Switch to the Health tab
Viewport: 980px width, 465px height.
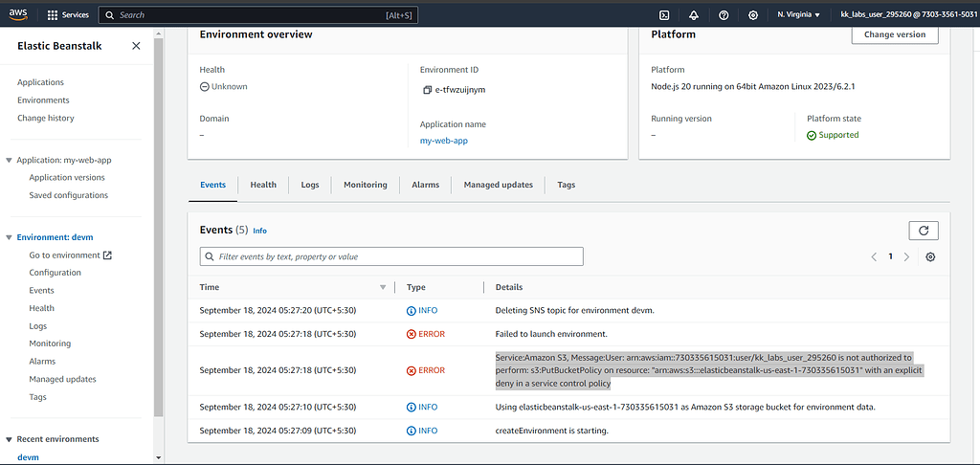click(263, 185)
